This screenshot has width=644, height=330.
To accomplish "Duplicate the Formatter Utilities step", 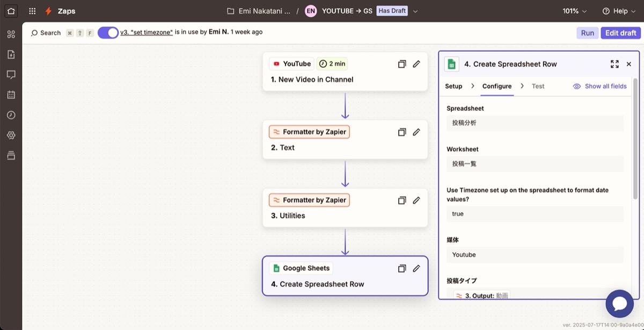I will [401, 200].
